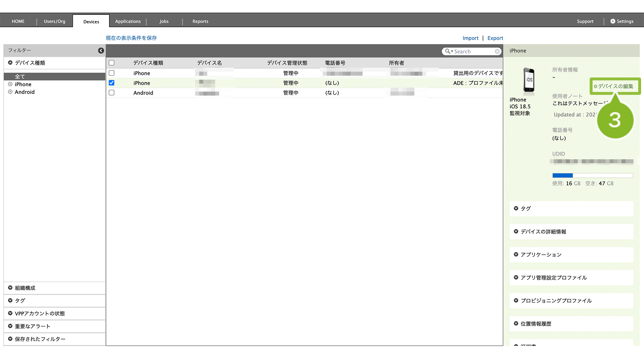Screen dimensions: 644x362
Task: Click the search magnifier icon
Action: click(448, 51)
